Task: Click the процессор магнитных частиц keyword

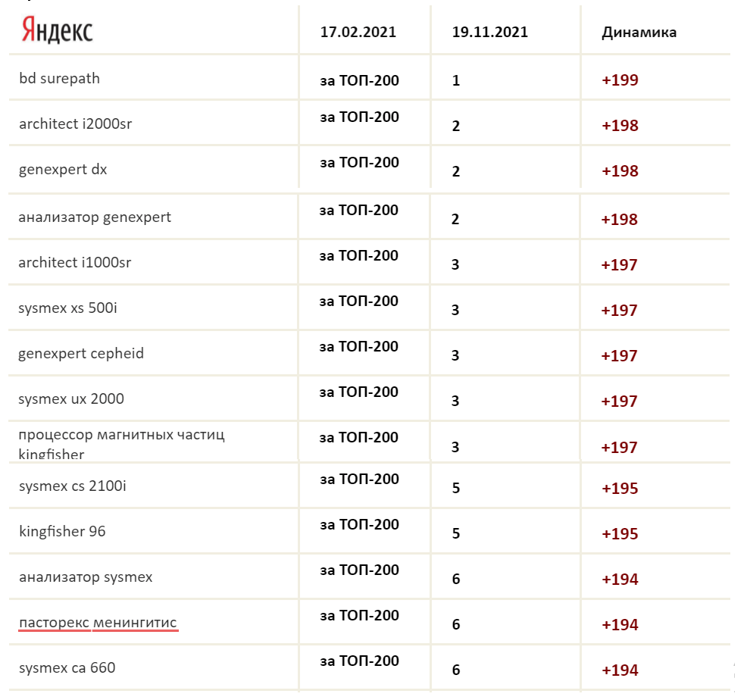Action: pyautogui.click(x=121, y=436)
